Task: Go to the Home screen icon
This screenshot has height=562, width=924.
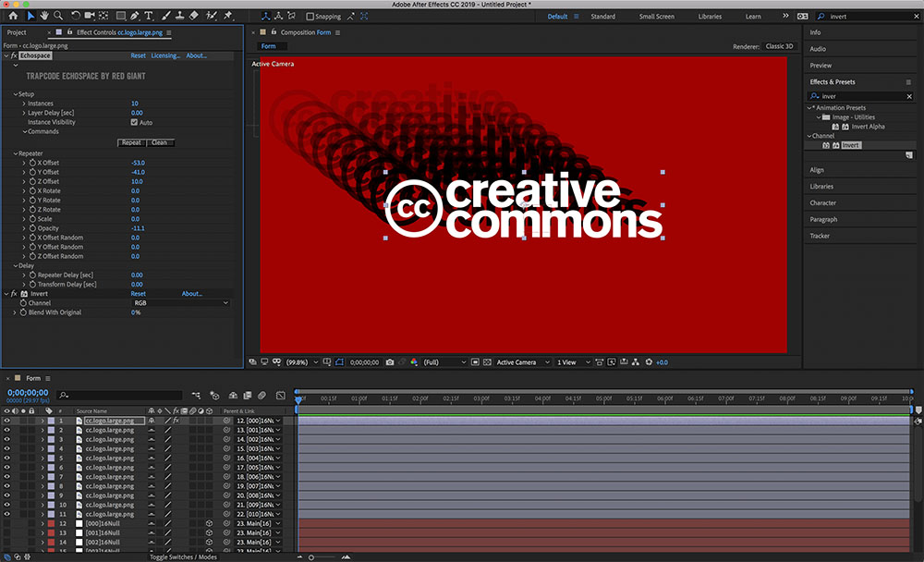Action: (x=13, y=16)
